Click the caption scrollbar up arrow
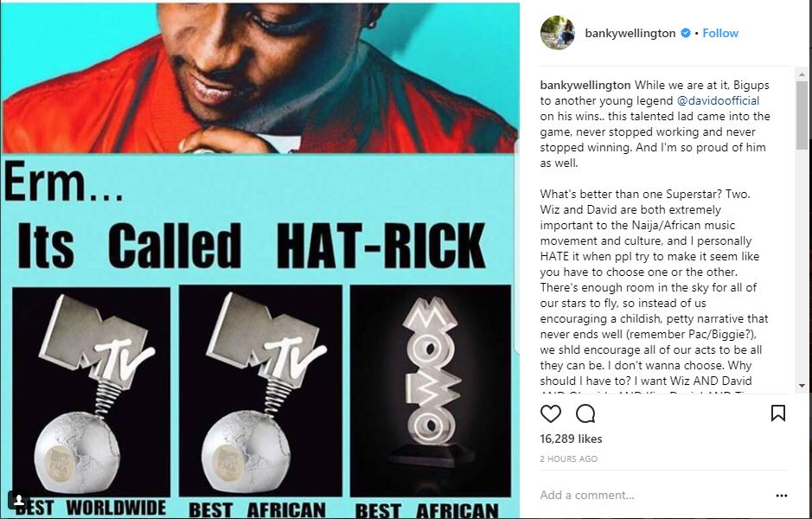Screen dimensions: 812x519 tap(802, 74)
